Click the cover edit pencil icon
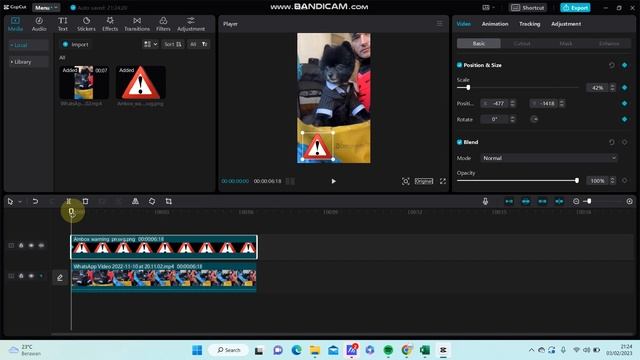This screenshot has width=640, height=360. (x=60, y=278)
